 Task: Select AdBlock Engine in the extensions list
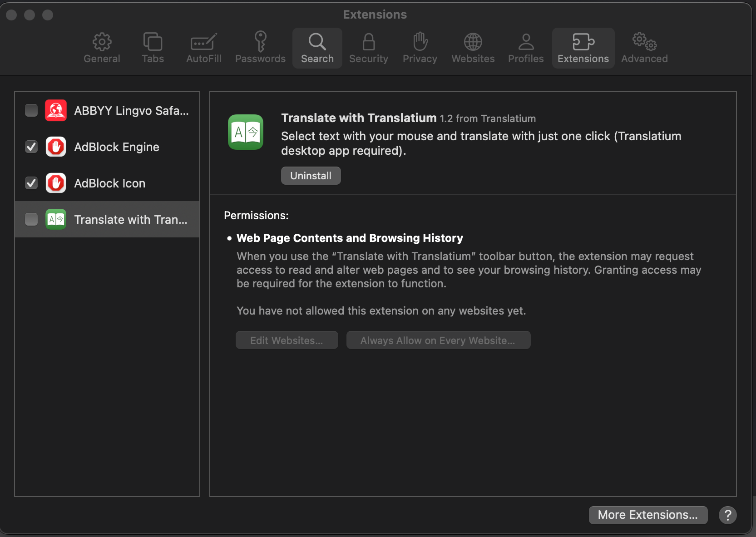(x=117, y=147)
